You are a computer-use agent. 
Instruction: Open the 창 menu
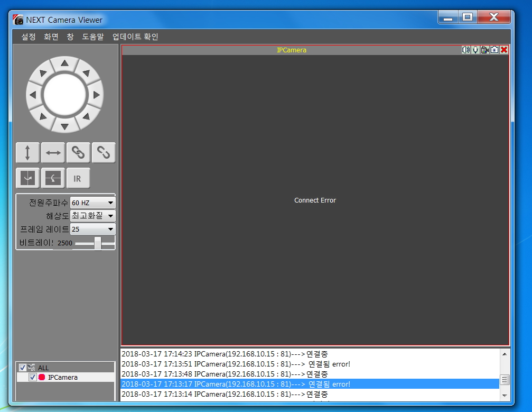pyautogui.click(x=70, y=36)
